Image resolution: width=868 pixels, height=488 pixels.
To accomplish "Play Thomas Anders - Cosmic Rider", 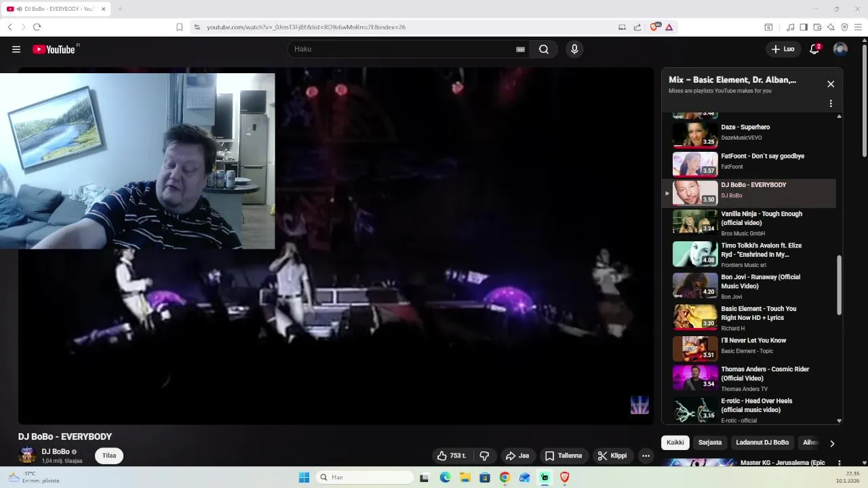I will (749, 378).
